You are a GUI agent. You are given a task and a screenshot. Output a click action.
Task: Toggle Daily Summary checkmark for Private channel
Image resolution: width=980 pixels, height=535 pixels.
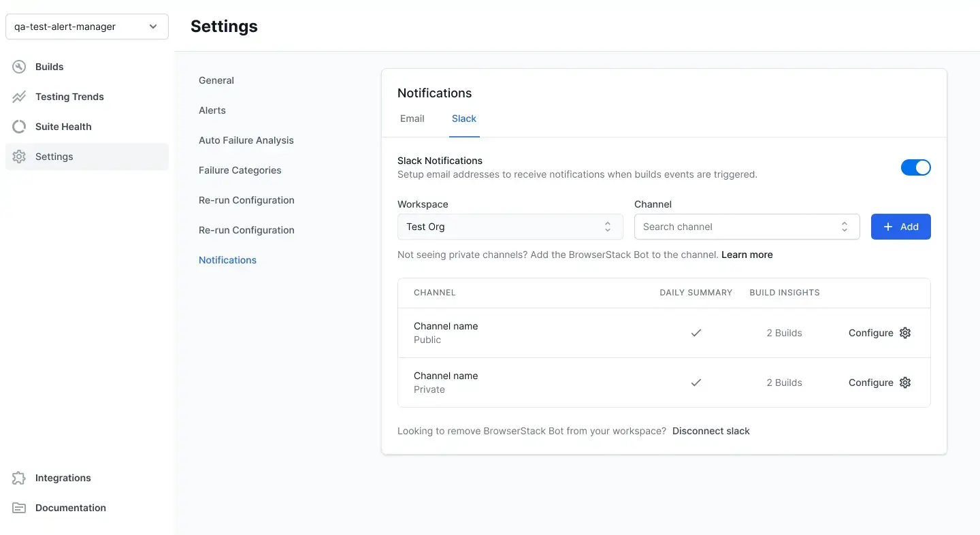[x=696, y=383]
